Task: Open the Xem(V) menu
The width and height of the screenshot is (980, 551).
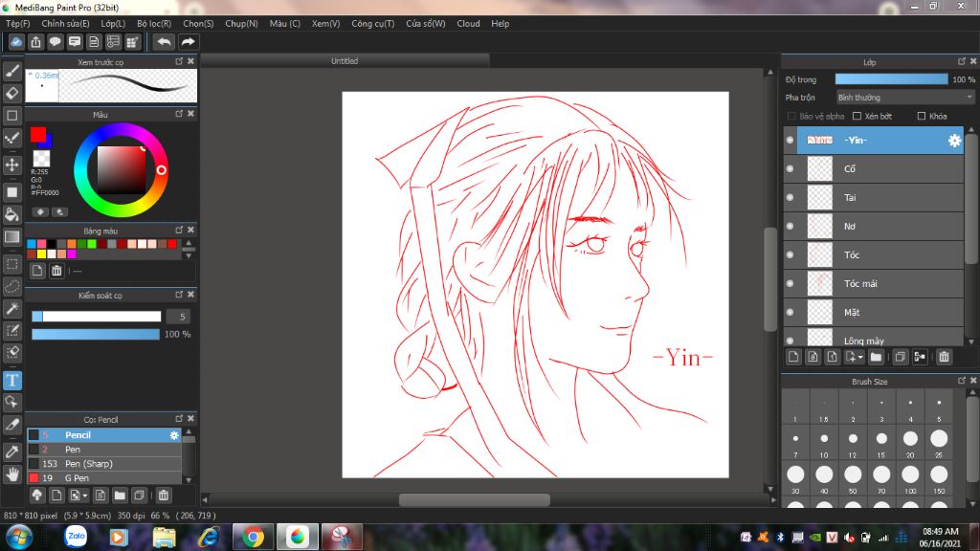Action: tap(325, 24)
